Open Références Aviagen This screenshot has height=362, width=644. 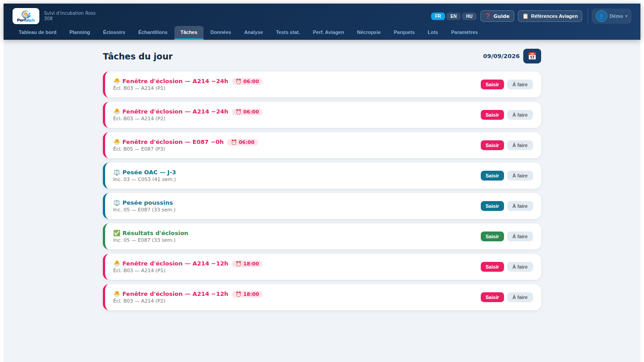click(550, 16)
